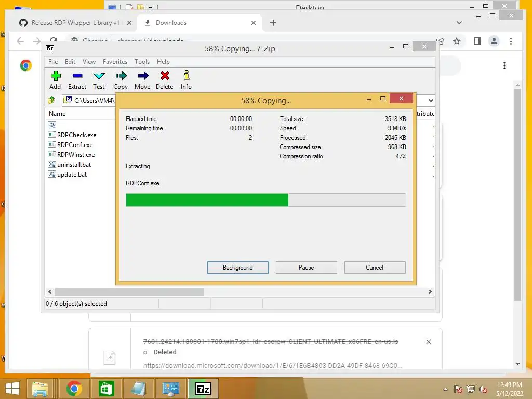Click the Copy toolbar icon

[x=121, y=80]
